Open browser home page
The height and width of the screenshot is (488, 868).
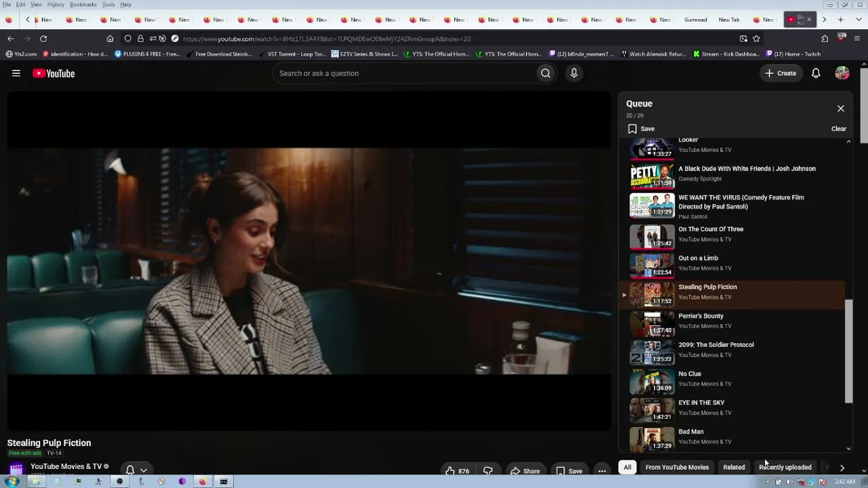(x=110, y=39)
